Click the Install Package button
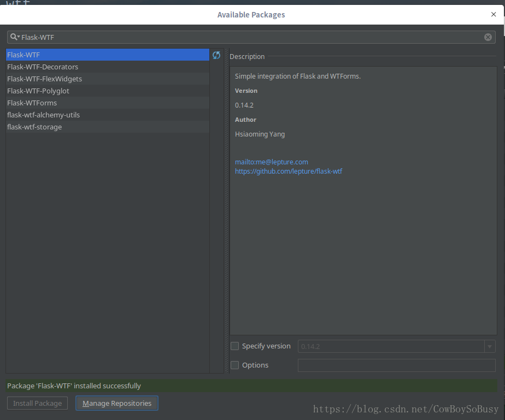The height and width of the screenshot is (420, 505). click(x=37, y=403)
